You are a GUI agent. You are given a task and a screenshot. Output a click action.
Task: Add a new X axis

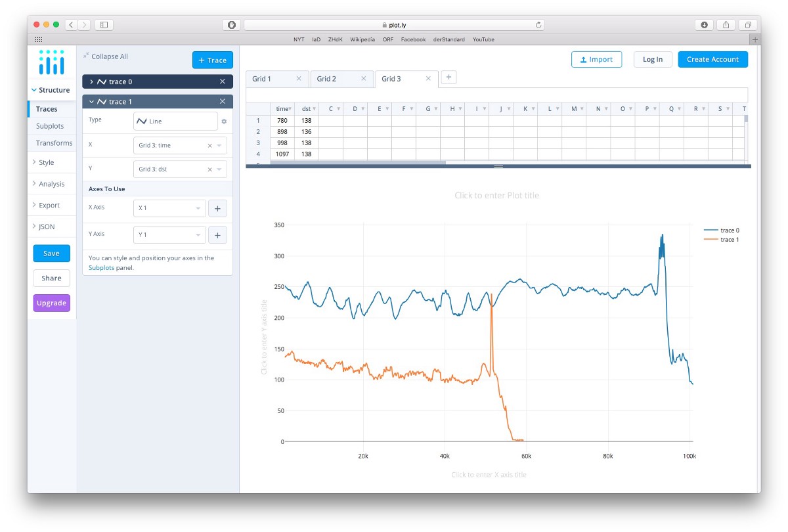tap(217, 208)
